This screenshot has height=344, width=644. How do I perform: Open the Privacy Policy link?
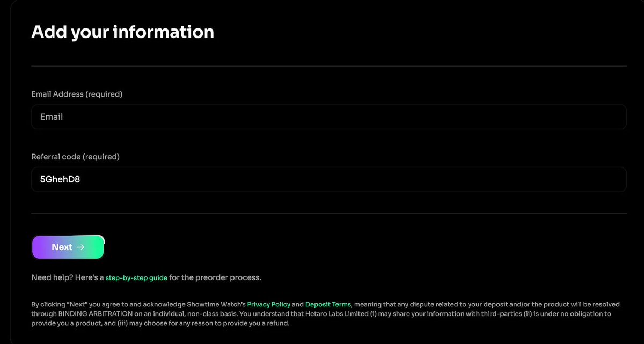pos(268,305)
